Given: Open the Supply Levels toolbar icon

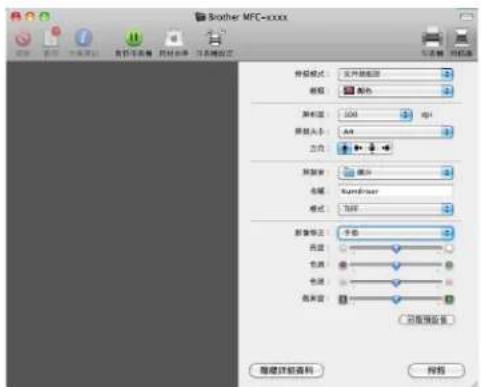Looking at the screenshot, I should coord(174,38).
